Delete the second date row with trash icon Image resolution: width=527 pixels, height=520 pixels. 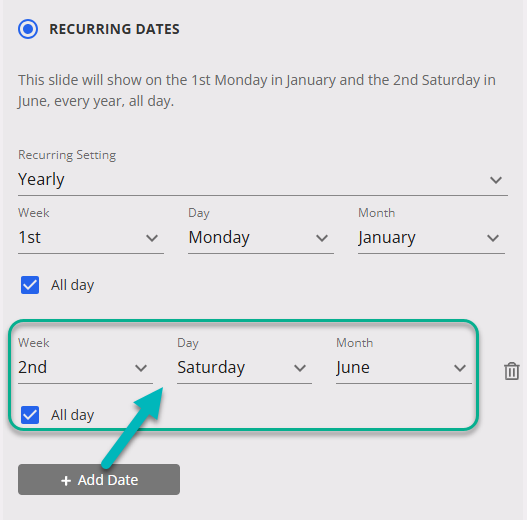pyautogui.click(x=512, y=371)
